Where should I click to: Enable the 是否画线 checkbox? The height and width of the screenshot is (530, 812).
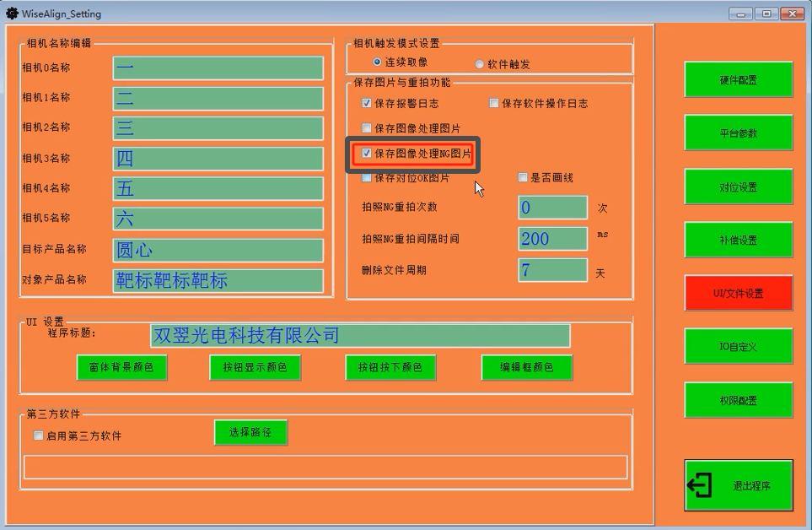[x=523, y=178]
